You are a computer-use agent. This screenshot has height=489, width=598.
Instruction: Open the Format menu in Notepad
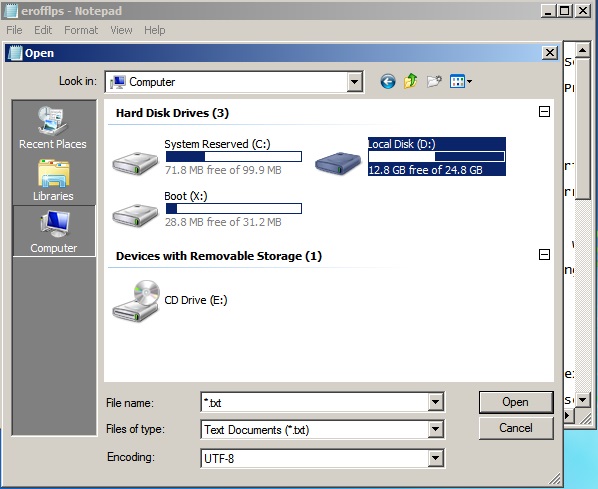point(81,30)
